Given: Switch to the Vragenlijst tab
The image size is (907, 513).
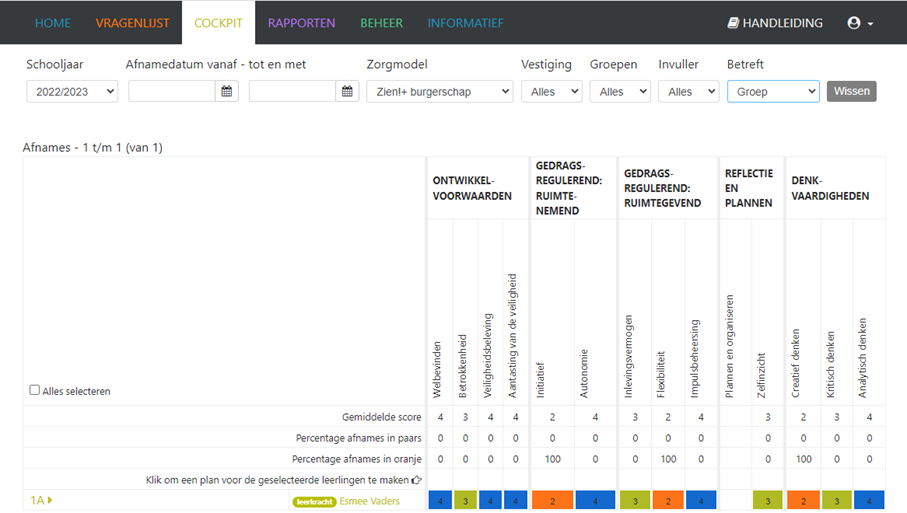Looking at the screenshot, I should 132,23.
